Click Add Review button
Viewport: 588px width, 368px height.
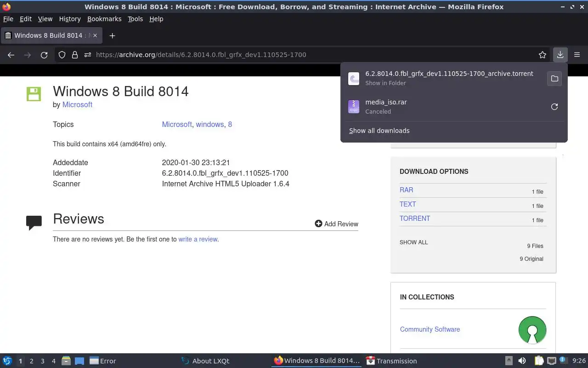tap(336, 224)
